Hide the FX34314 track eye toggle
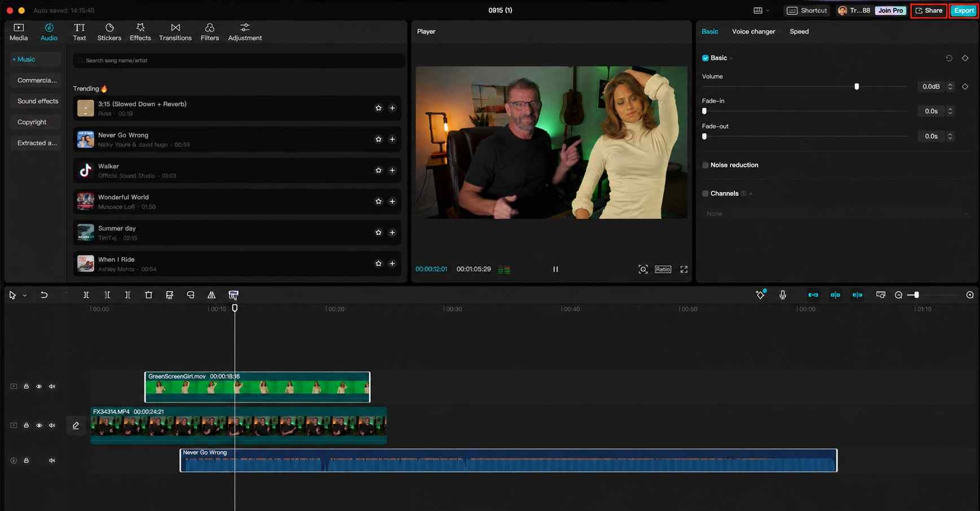Screen dimensions: 980x511 39,426
